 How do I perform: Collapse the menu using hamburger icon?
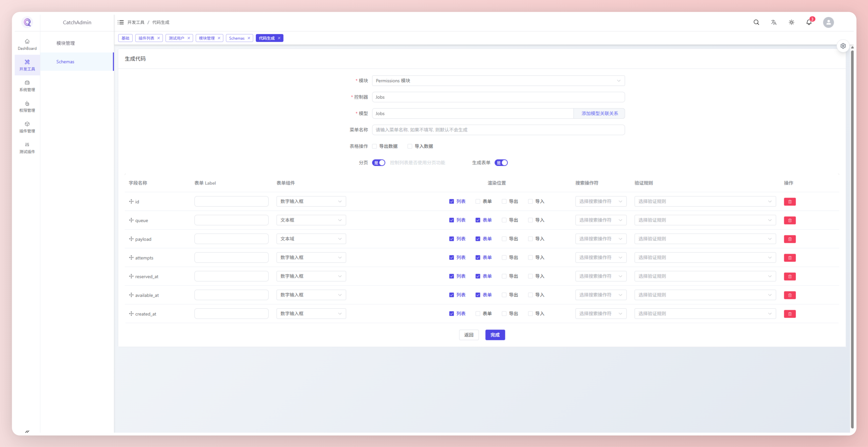[121, 22]
